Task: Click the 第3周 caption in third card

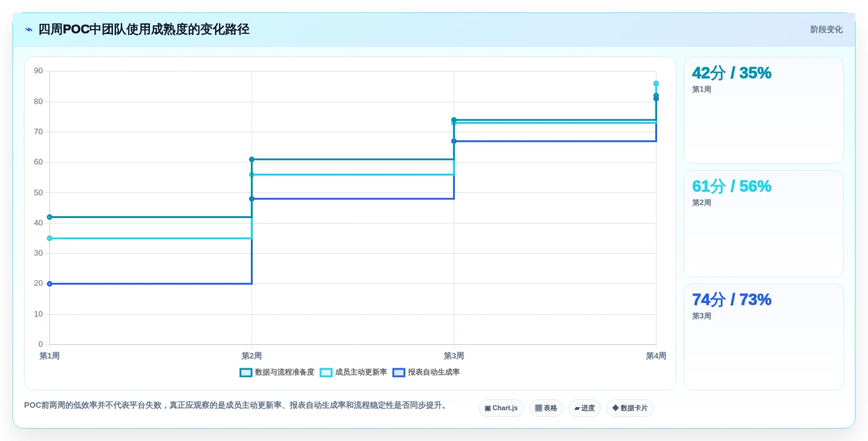Action: coord(702,316)
